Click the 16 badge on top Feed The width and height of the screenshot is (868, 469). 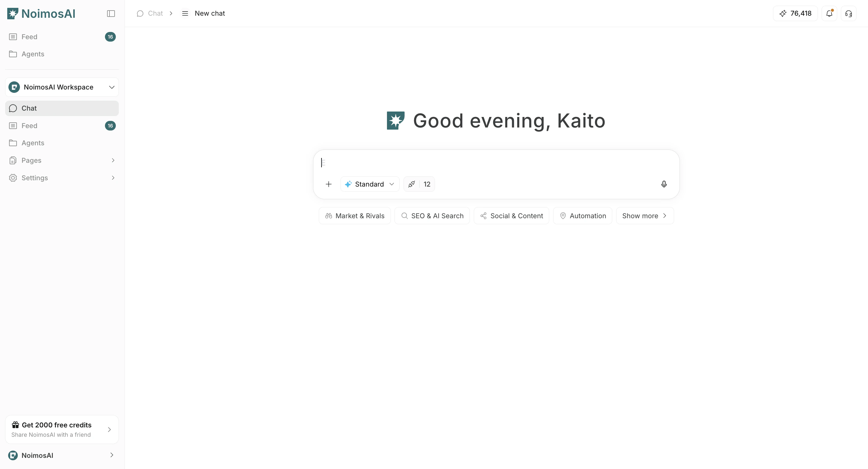click(110, 37)
